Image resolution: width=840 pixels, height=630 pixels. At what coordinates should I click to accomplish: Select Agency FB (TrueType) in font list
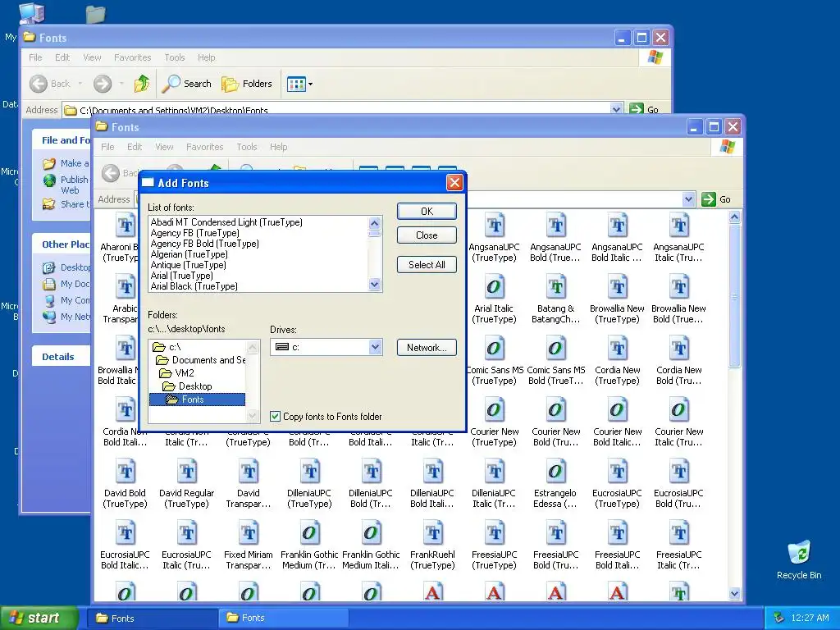click(195, 232)
